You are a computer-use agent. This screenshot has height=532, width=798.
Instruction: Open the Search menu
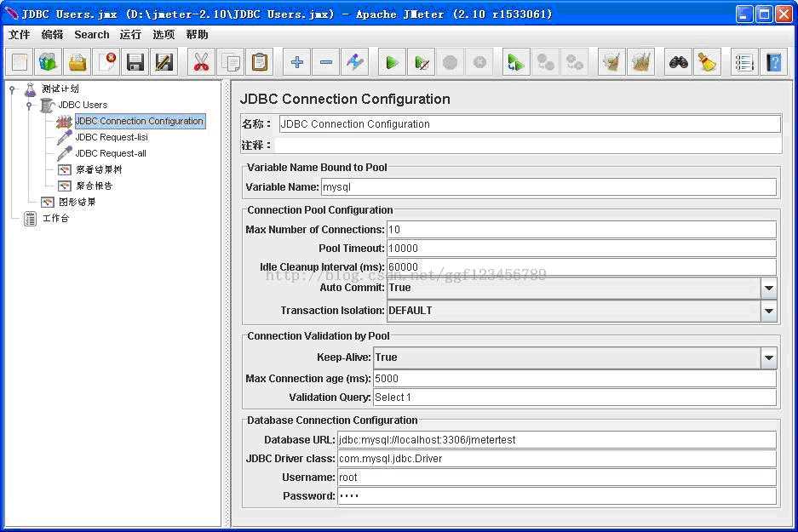pos(92,35)
